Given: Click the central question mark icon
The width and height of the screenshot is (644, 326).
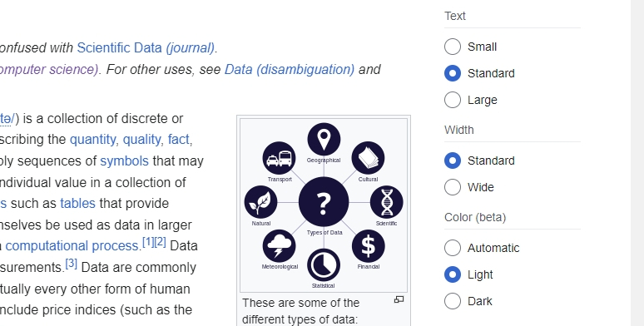Looking at the screenshot, I should coord(324,202).
